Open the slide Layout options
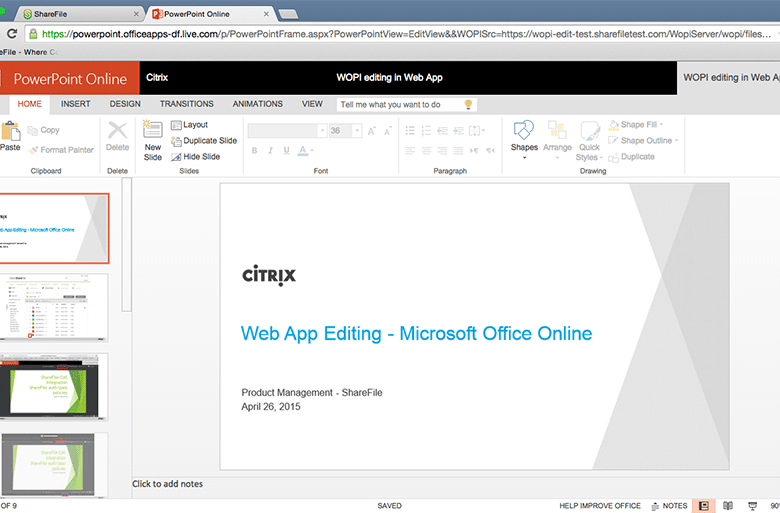 189,125
